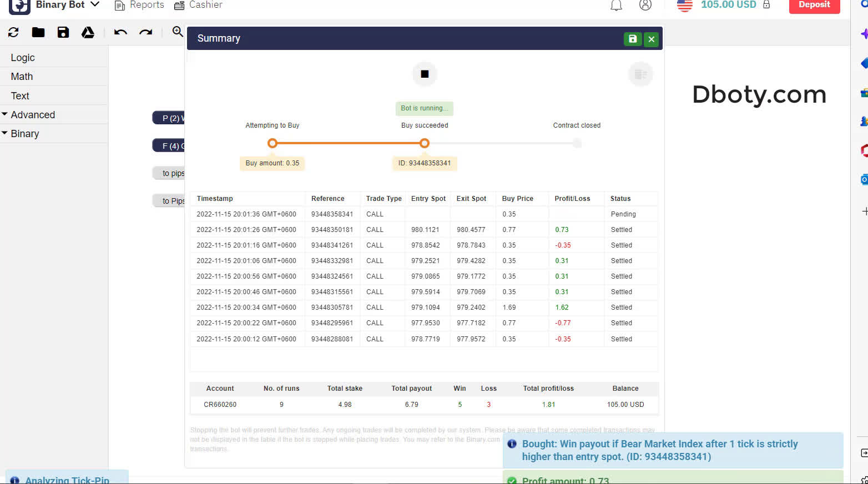
Task: Expand the Binary category
Action: [x=25, y=134]
